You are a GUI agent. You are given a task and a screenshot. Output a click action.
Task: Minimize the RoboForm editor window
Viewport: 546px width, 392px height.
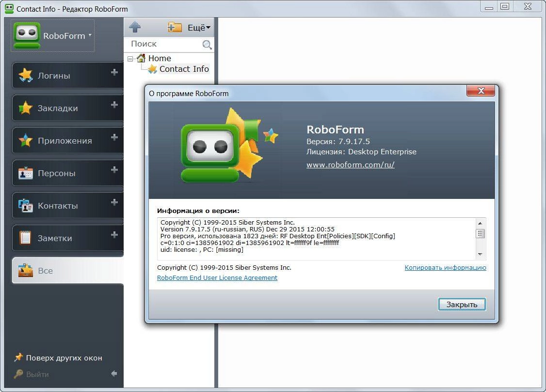pos(489,7)
